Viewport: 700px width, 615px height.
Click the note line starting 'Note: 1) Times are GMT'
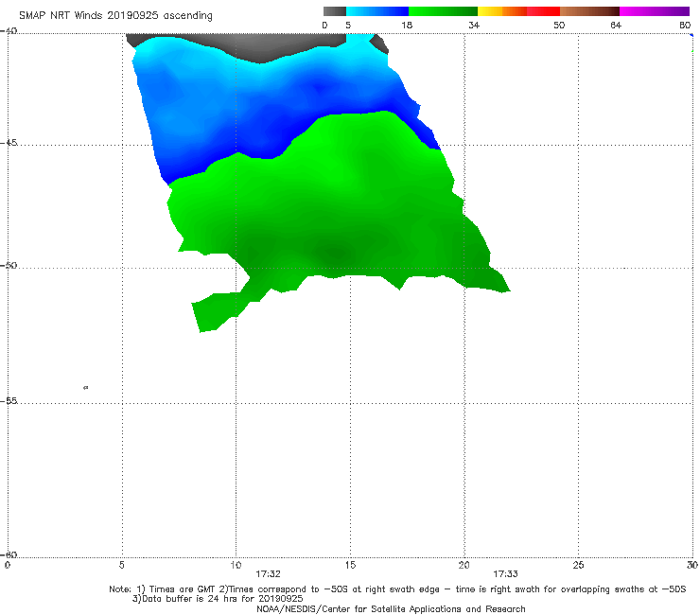pos(397,589)
